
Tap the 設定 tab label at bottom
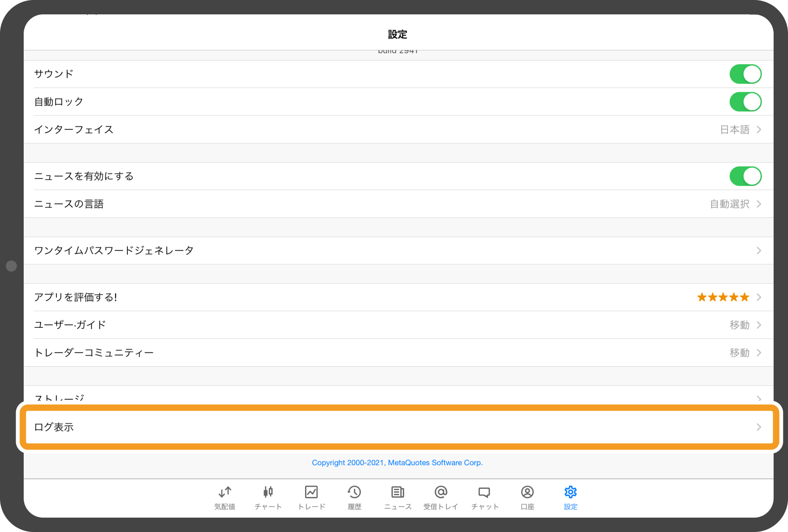pyautogui.click(x=570, y=507)
